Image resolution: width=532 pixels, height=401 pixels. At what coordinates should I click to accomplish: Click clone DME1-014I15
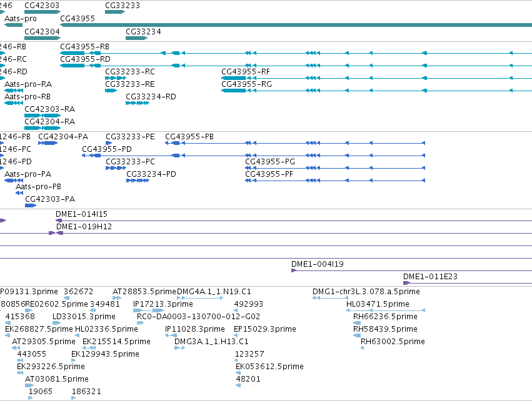click(x=81, y=214)
